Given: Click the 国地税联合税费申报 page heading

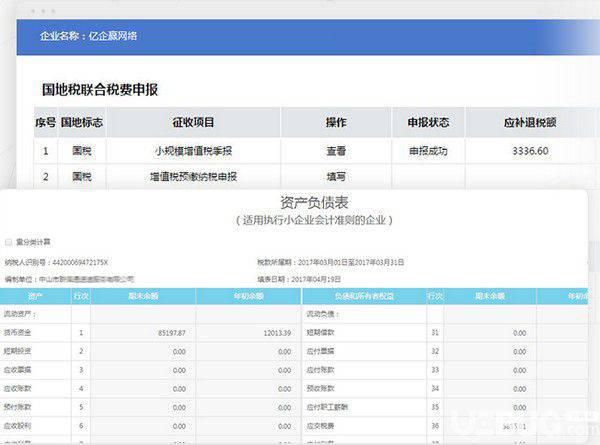Looking at the screenshot, I should pos(100,90).
